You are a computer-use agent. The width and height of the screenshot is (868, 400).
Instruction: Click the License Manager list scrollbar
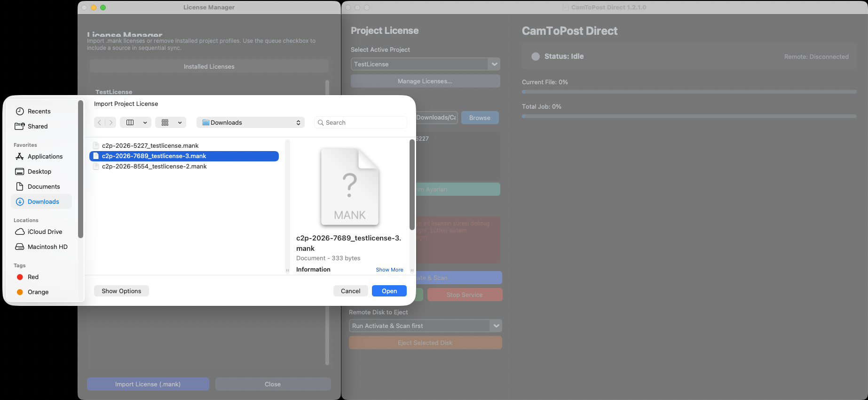(x=327, y=222)
